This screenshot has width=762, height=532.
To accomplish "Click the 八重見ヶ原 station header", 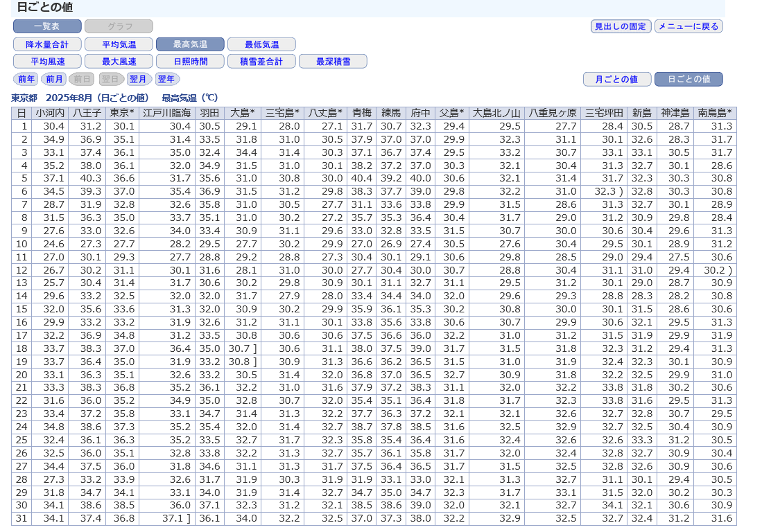I will (553, 113).
